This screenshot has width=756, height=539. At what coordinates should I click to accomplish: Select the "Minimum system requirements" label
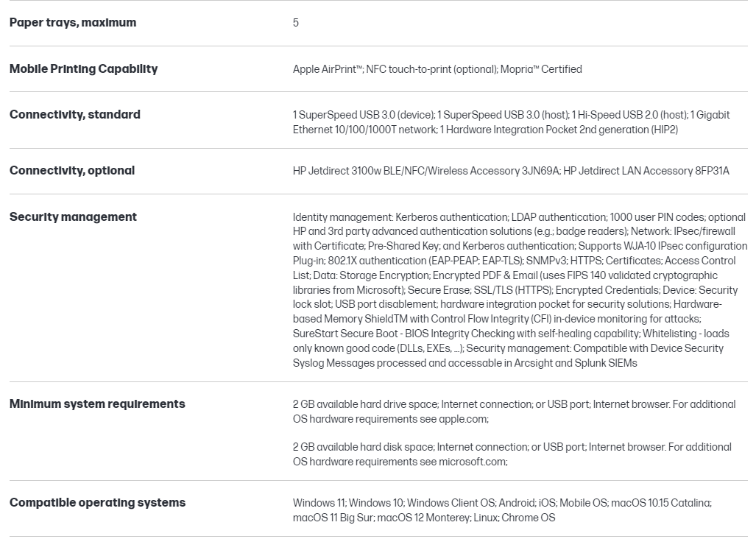point(97,404)
